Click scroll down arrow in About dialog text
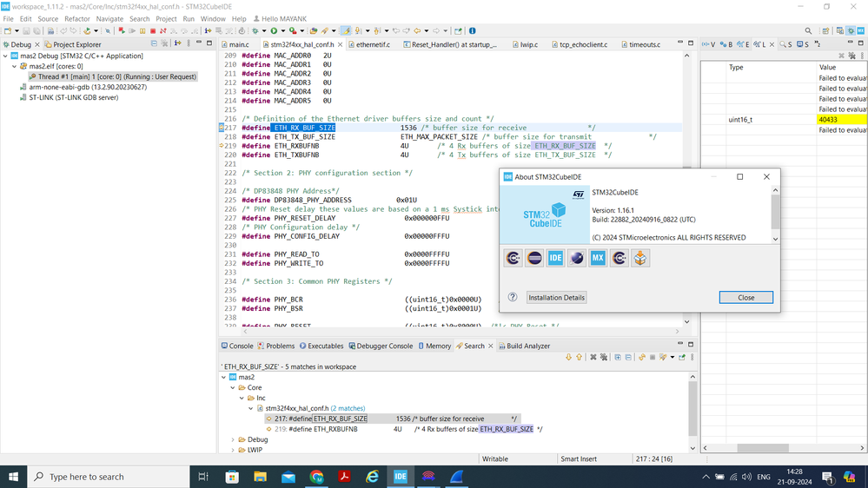 pos(775,238)
